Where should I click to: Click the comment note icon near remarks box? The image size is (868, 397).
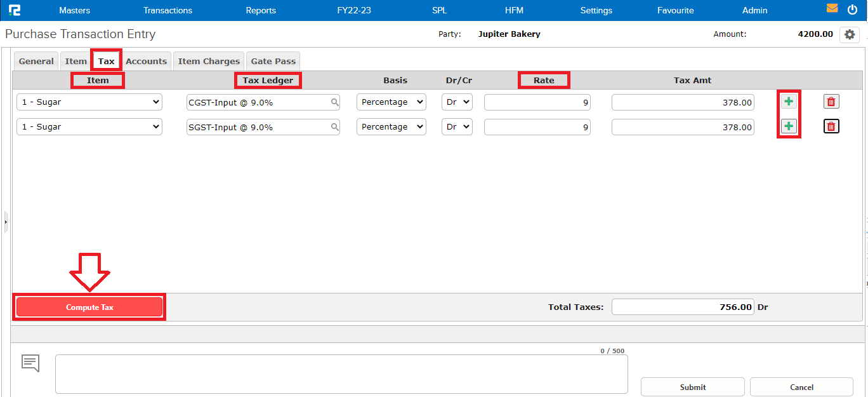pyautogui.click(x=30, y=363)
